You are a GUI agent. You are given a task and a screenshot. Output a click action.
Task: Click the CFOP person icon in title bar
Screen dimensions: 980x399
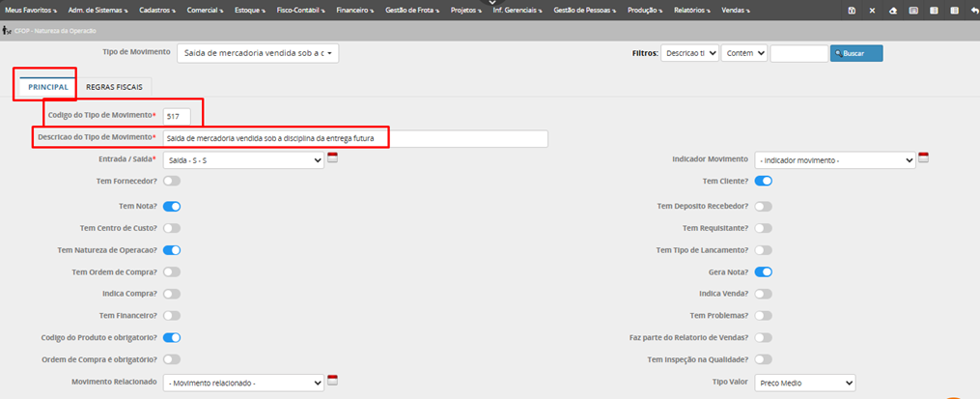(7, 31)
